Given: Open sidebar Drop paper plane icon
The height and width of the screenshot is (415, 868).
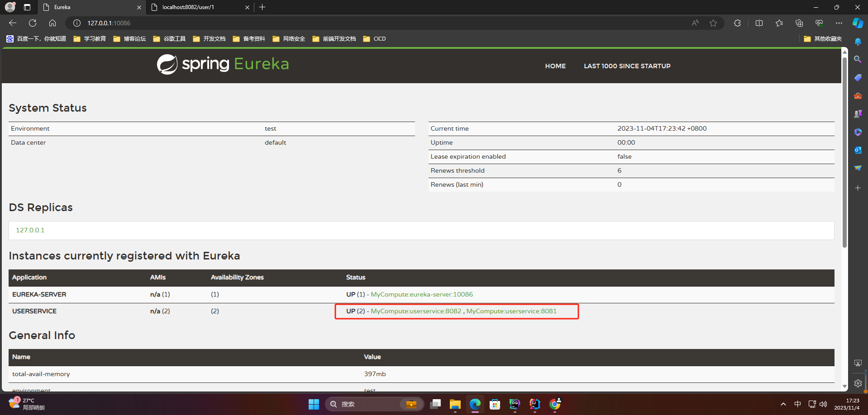Looking at the screenshot, I should [858, 168].
